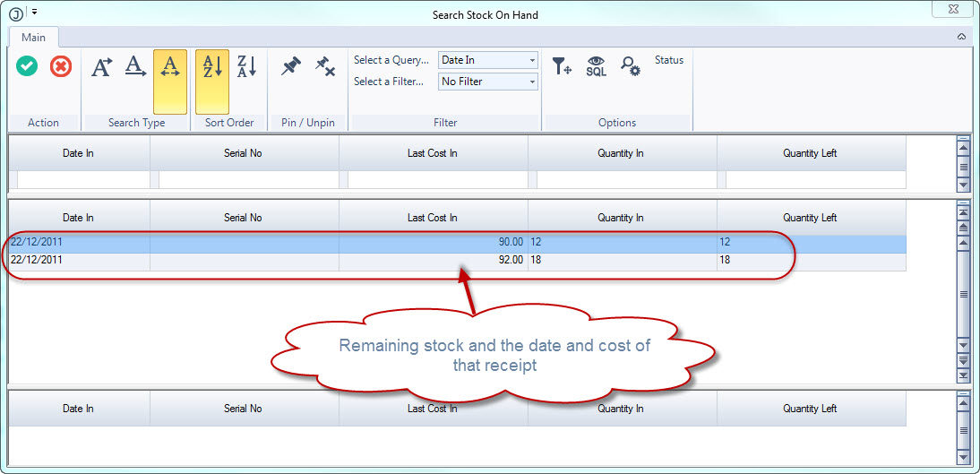
Task: Focus the Date In filter input box
Action: point(83,180)
